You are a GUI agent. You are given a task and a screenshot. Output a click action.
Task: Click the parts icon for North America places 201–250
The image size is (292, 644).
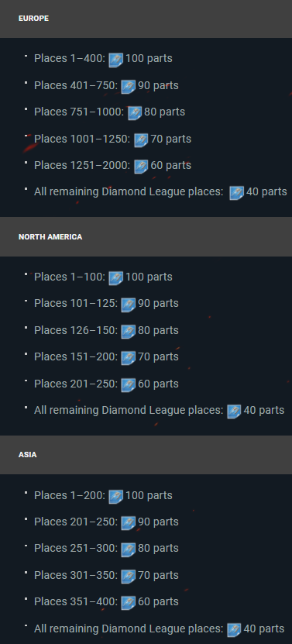click(x=128, y=385)
